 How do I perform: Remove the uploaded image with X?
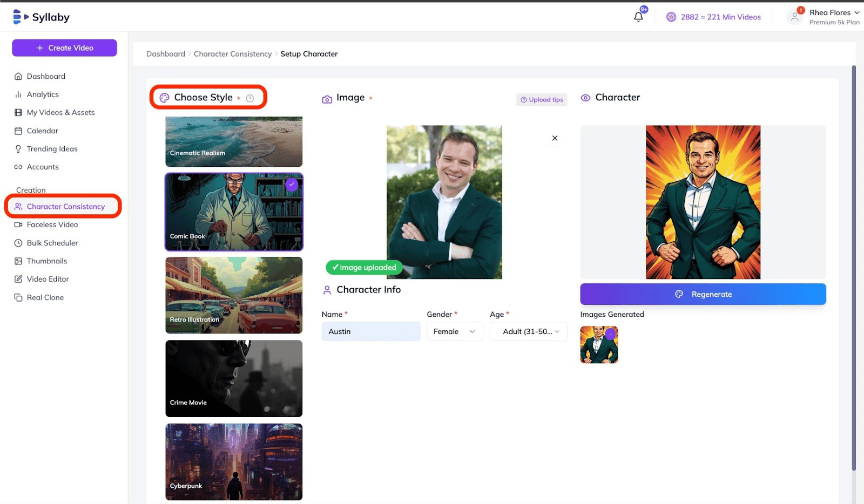[x=555, y=138]
